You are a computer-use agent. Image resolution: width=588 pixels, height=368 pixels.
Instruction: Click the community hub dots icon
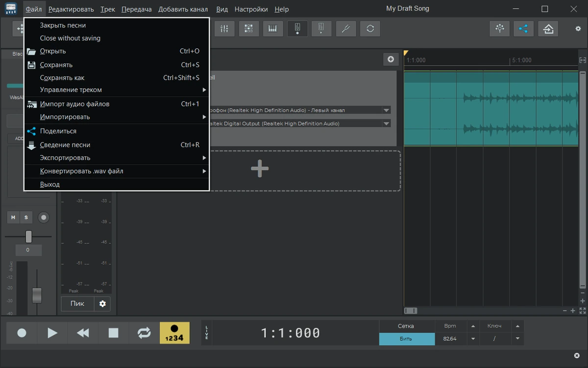click(500, 29)
